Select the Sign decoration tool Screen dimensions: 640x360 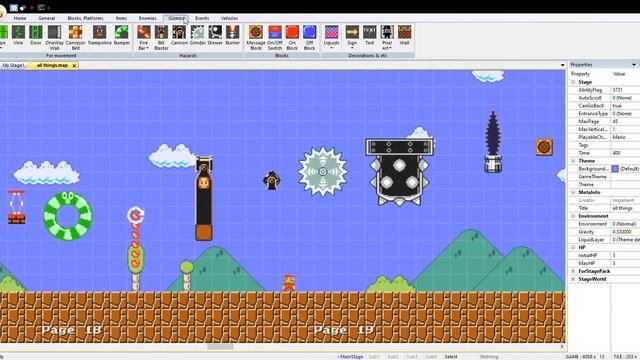[x=352, y=38]
